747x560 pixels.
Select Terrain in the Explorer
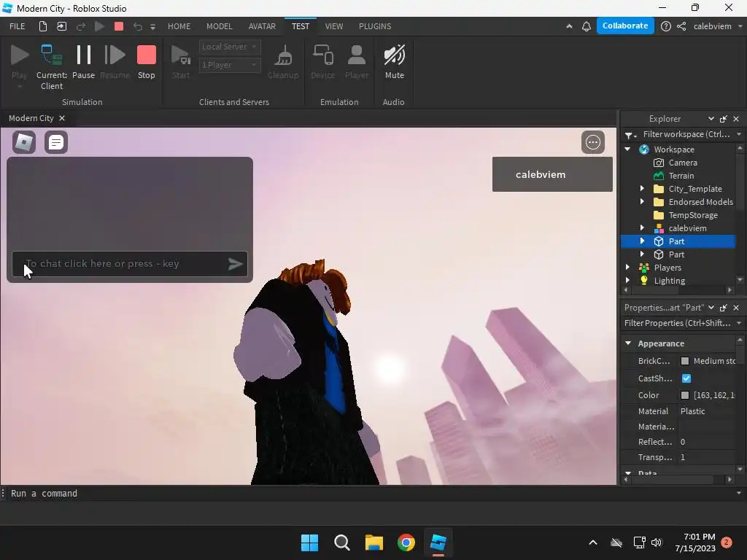coord(681,176)
